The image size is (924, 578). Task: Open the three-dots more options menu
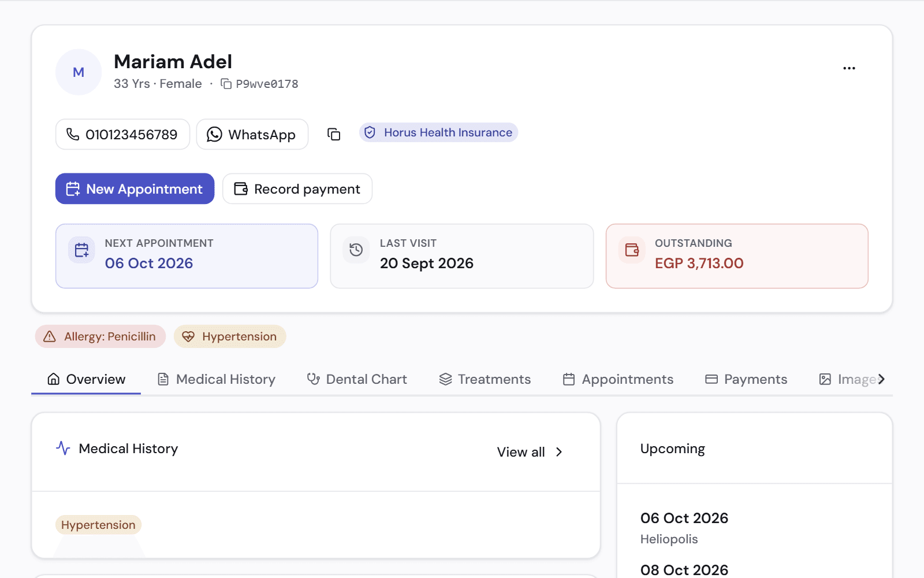pyautogui.click(x=849, y=68)
